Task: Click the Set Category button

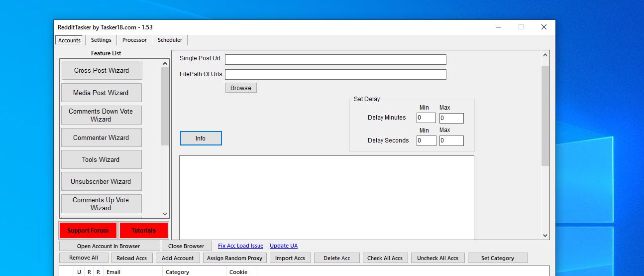Action: [x=498, y=258]
